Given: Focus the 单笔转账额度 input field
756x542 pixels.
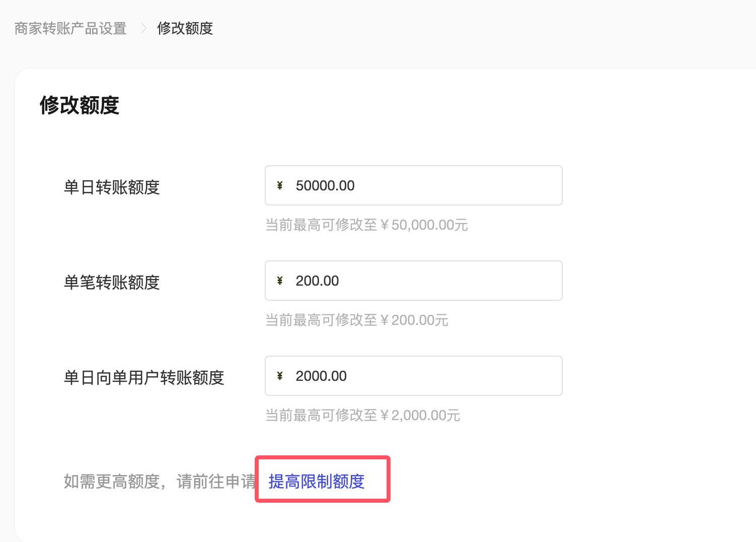Looking at the screenshot, I should tap(414, 281).
